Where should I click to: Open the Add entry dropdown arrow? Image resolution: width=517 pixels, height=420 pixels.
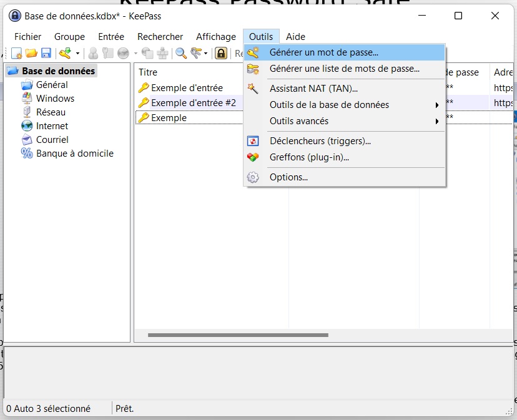point(77,54)
